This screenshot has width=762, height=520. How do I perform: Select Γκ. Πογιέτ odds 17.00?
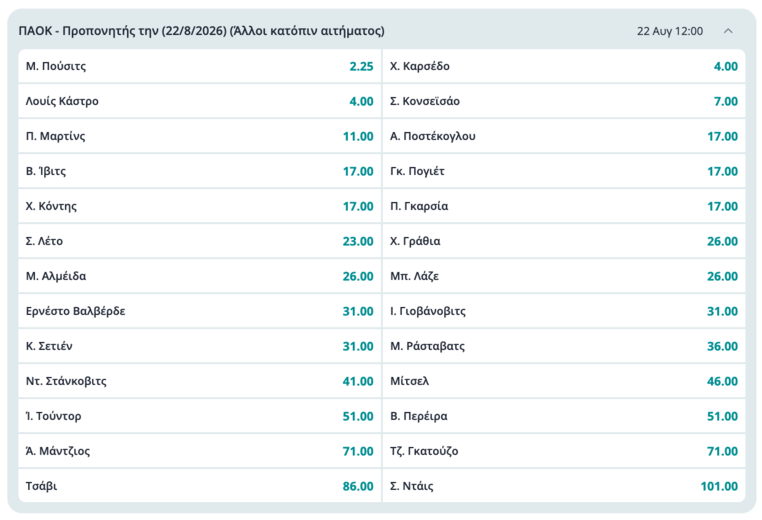click(564, 171)
